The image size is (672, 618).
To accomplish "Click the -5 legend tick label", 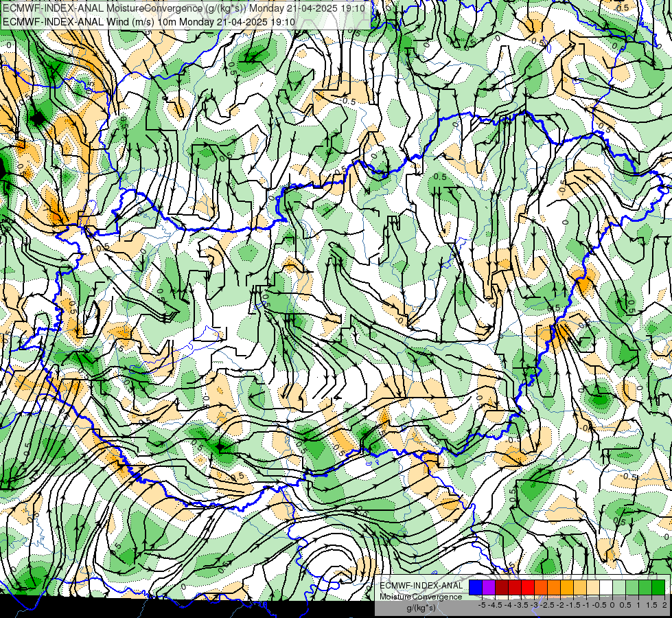I will click(x=482, y=605).
